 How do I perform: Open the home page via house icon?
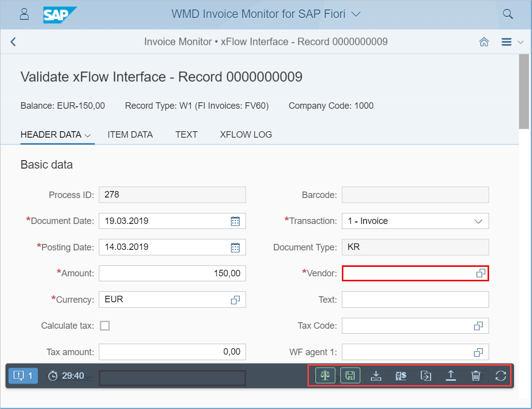click(x=484, y=42)
